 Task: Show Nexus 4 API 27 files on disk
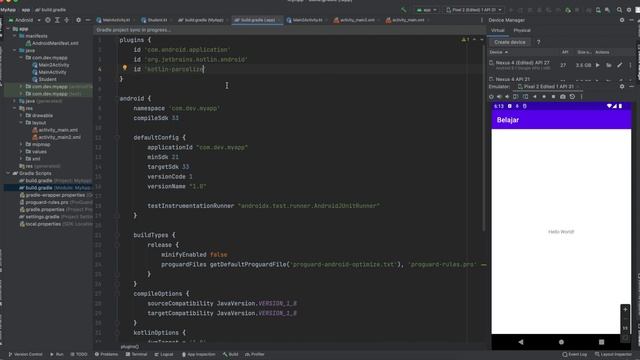pos(608,65)
